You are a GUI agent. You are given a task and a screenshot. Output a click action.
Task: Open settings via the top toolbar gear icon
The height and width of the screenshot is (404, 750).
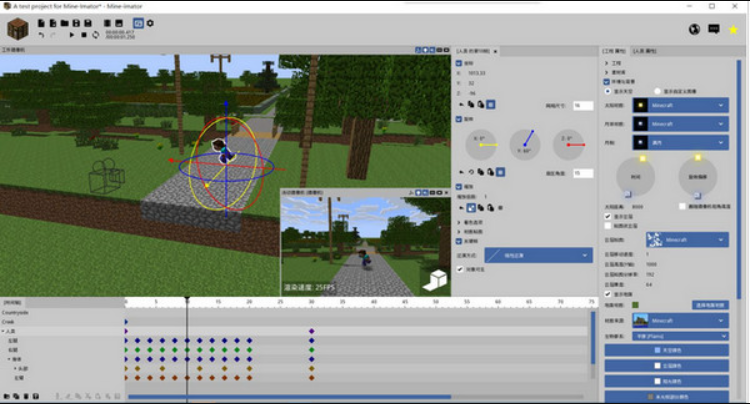point(150,22)
